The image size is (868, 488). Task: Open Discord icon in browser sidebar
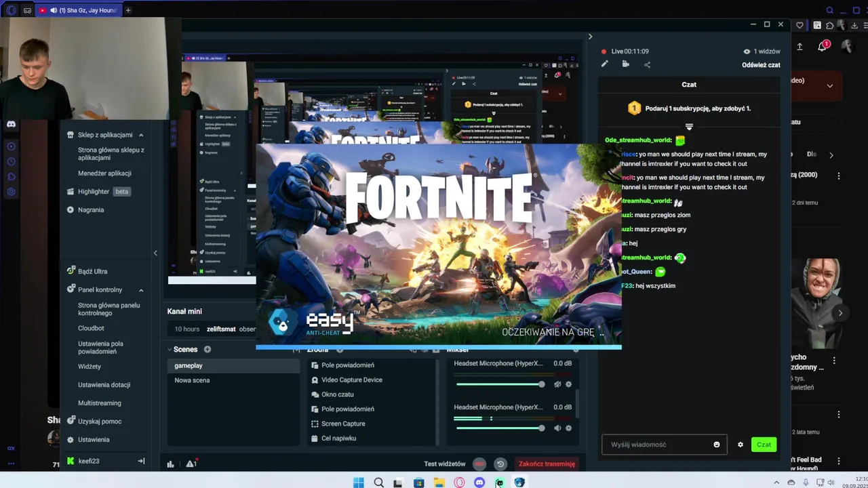point(11,124)
